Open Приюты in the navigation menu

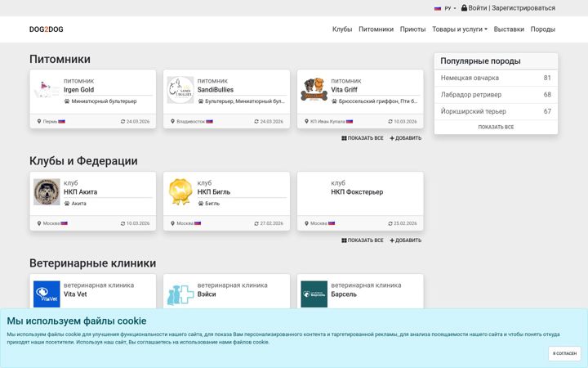click(x=412, y=29)
